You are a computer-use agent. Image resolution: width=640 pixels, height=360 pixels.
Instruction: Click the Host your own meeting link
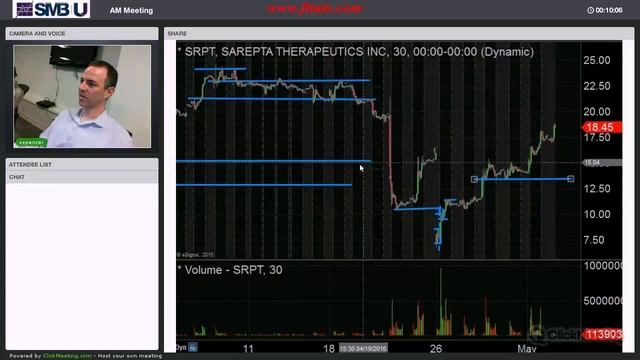pos(130,356)
